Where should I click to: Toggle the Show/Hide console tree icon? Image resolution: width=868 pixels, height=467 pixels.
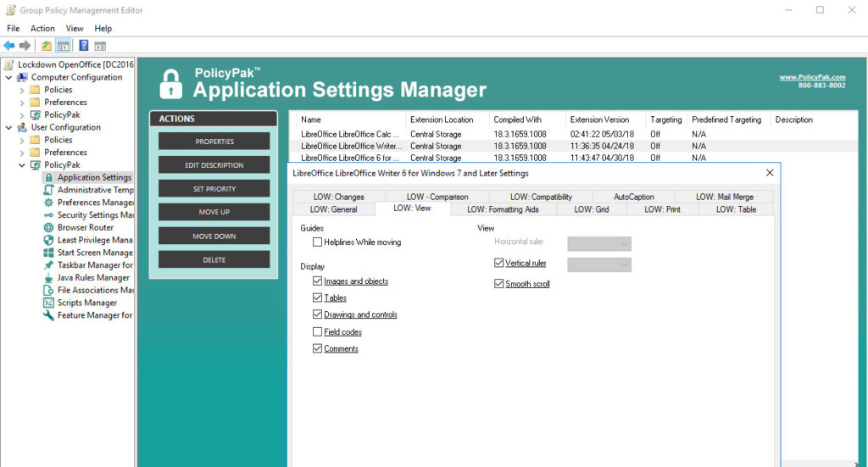(x=63, y=46)
